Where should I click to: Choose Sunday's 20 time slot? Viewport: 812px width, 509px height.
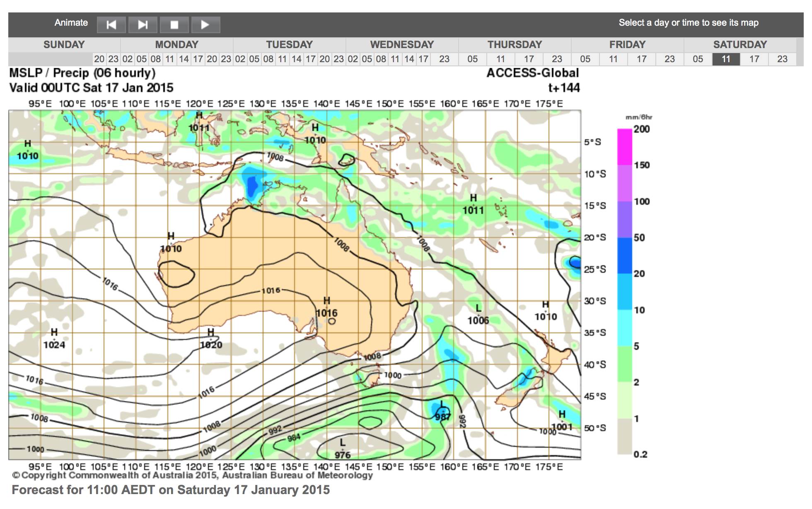pos(99,59)
